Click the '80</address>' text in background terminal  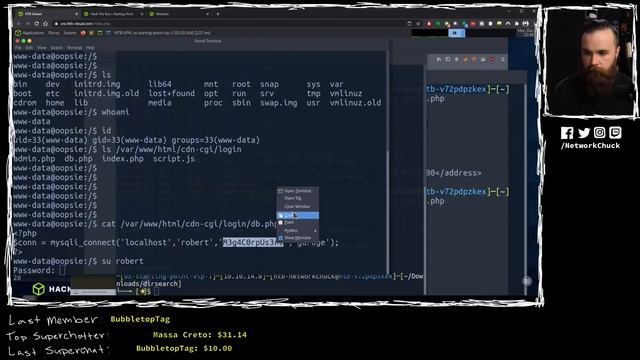(x=454, y=173)
